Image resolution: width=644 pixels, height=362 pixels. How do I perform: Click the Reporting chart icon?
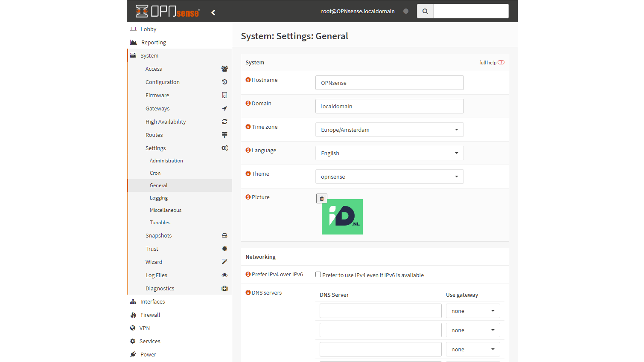[x=133, y=42]
